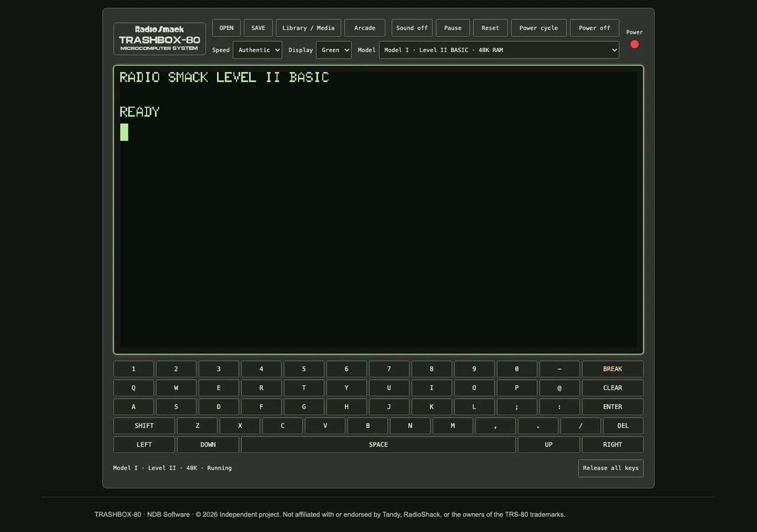Screen dimensions: 757x532
Task: Toggle the Sound off button
Action: 412,28
